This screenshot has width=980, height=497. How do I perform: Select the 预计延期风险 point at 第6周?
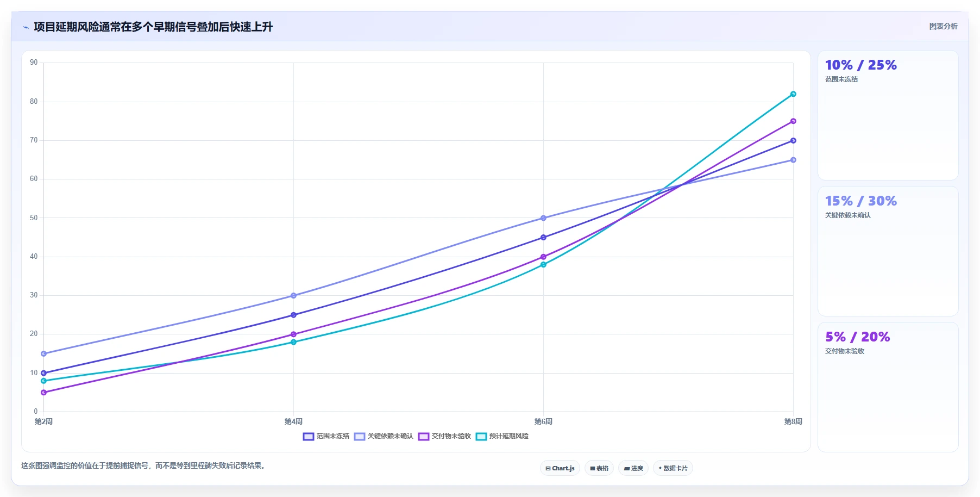[x=543, y=265]
